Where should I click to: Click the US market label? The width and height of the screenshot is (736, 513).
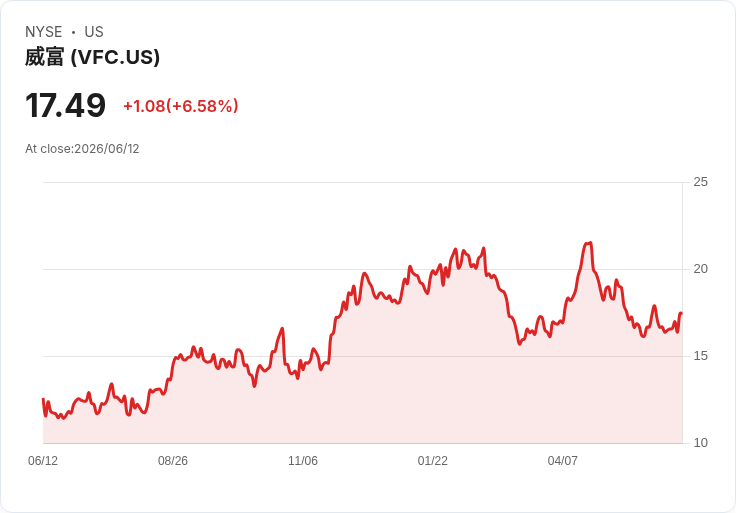pos(94,32)
